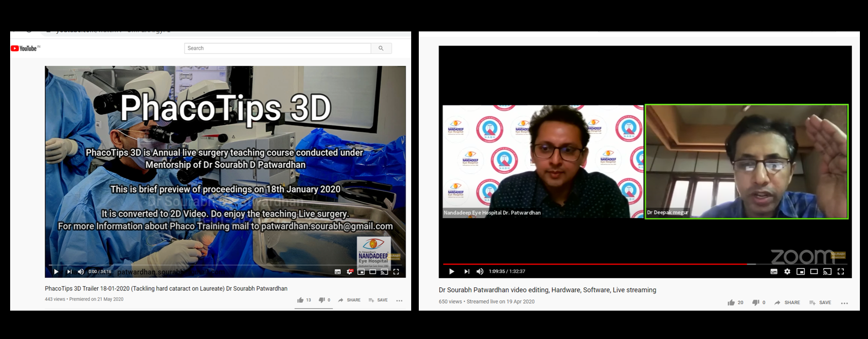Share the PhacoTips 3D Trailer video
The image size is (868, 339).
click(349, 300)
